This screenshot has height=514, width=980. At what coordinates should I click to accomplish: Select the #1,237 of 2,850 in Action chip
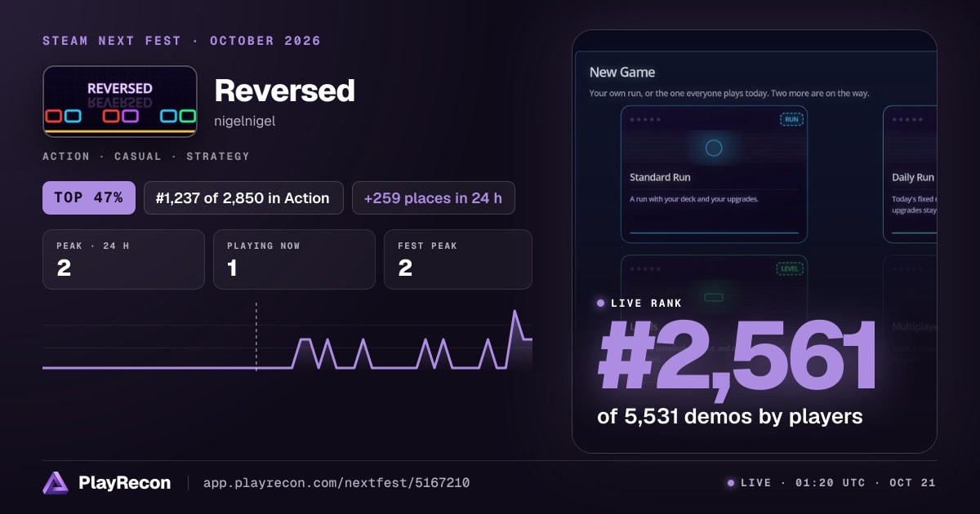[x=243, y=197]
